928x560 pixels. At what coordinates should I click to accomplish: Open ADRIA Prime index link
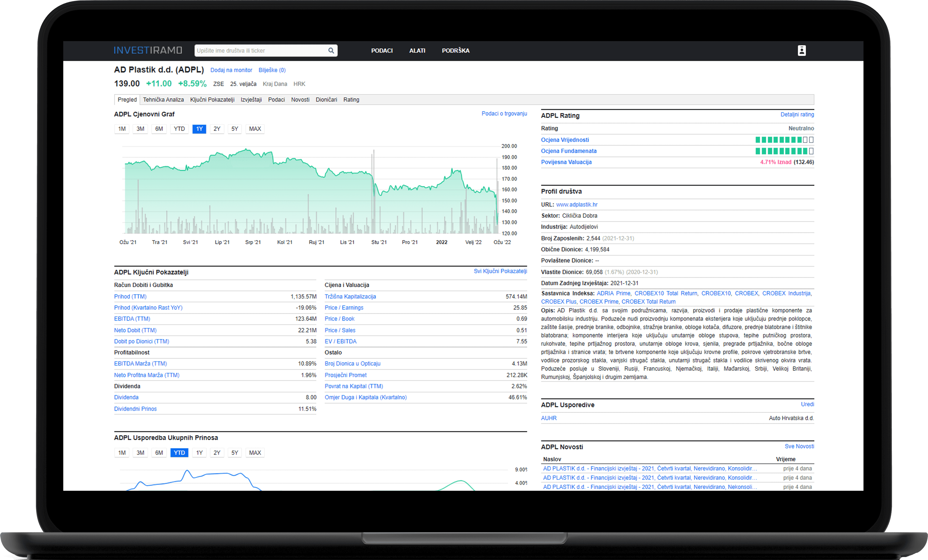pyautogui.click(x=614, y=293)
